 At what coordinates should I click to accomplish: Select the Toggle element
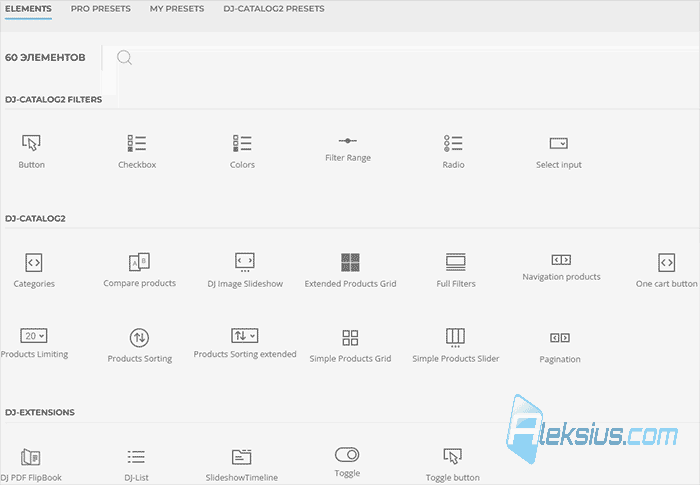[x=347, y=462]
